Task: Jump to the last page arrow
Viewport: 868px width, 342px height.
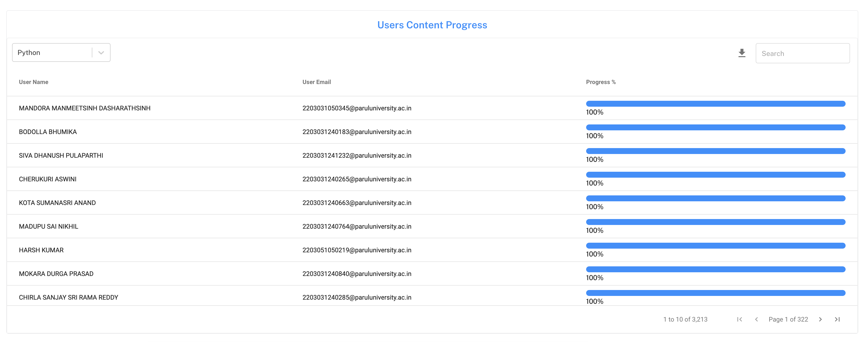Action: point(837,319)
